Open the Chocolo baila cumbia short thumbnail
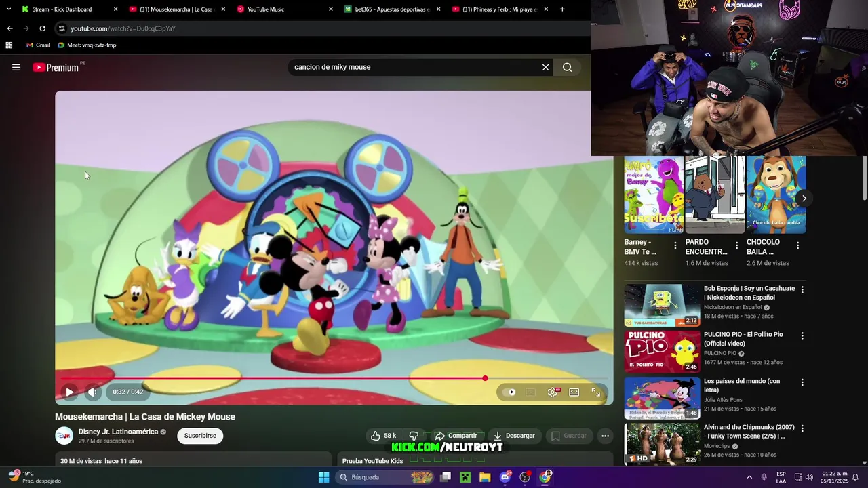The image size is (868, 488). coord(776,195)
